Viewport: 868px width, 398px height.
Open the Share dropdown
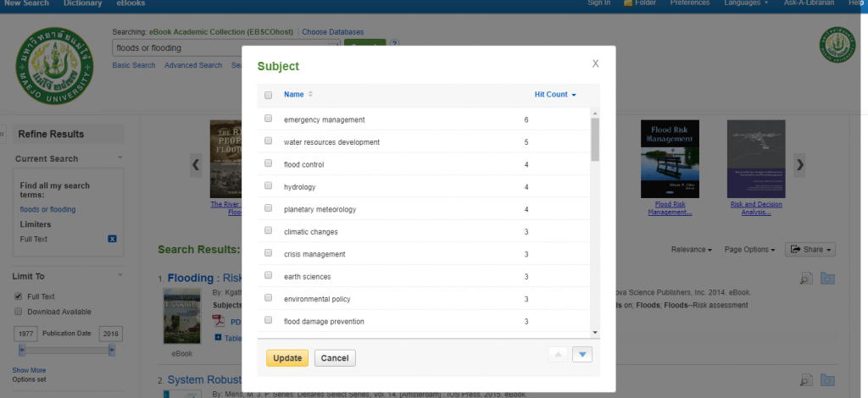coord(810,250)
